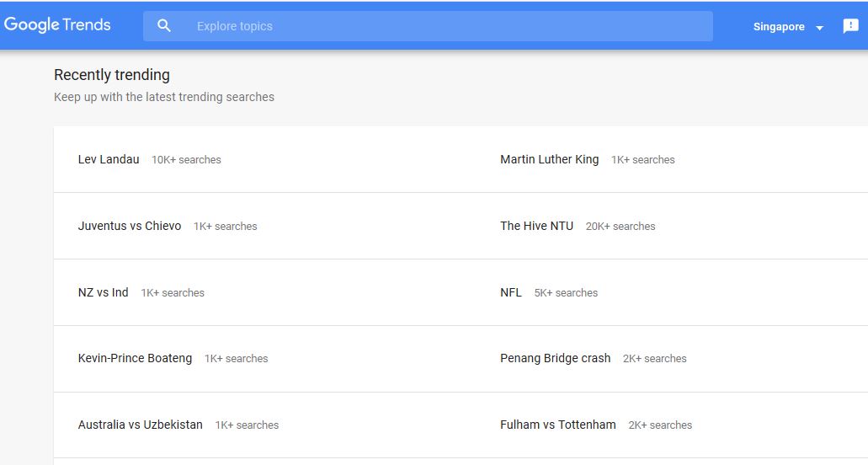Open the Kevin-Prince Boateng trend

[135, 358]
